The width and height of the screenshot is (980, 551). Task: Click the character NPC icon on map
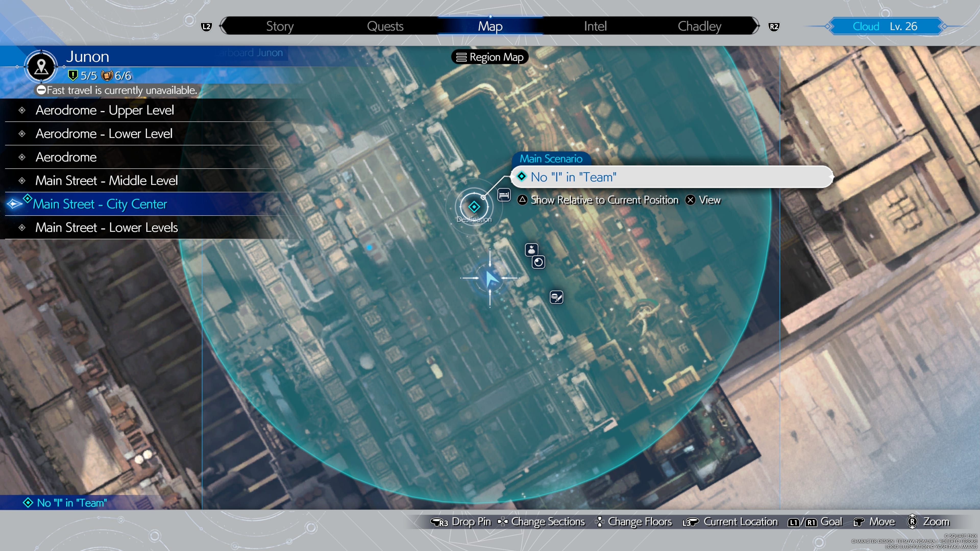click(531, 250)
